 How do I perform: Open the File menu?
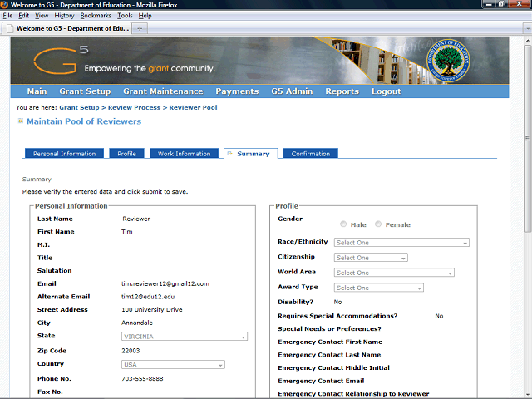click(x=7, y=16)
